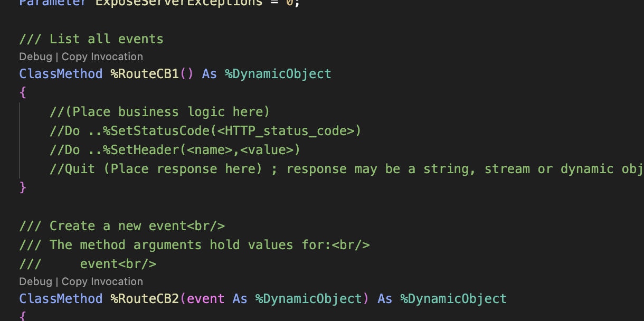
Task: Click Copy Invocation above %RouteCB1 method
Action: [102, 56]
